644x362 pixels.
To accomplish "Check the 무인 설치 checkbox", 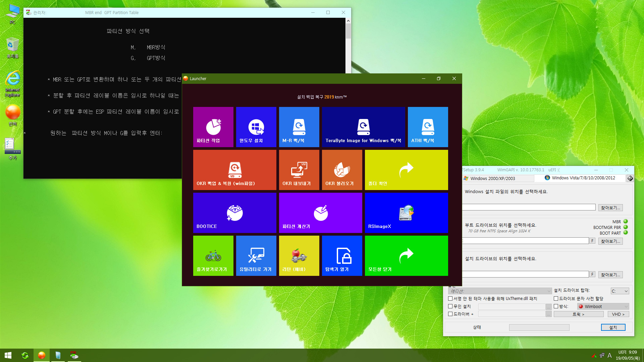I will click(450, 306).
